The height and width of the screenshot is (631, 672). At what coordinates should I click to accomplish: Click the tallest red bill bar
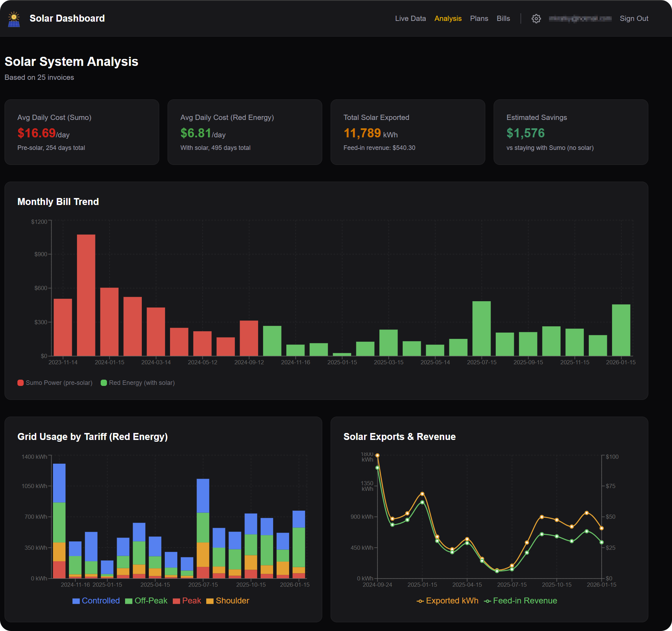tap(86, 295)
